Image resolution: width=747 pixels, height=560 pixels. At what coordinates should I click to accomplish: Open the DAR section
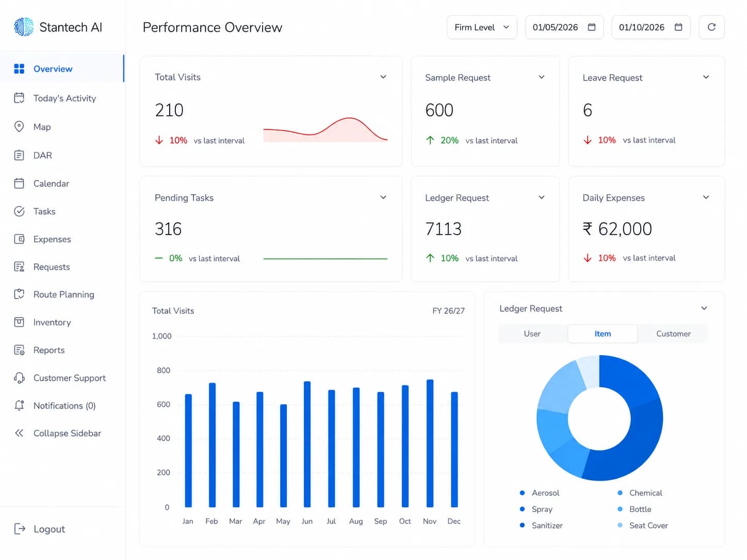pos(62,155)
